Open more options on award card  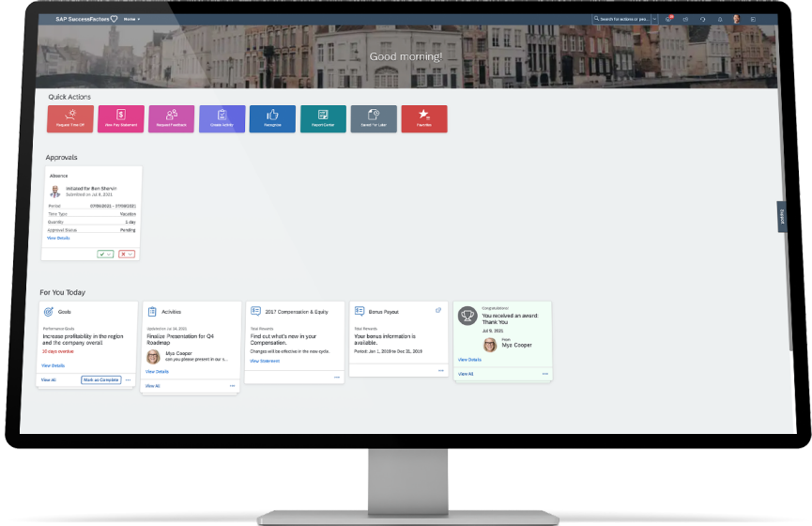pos(544,374)
